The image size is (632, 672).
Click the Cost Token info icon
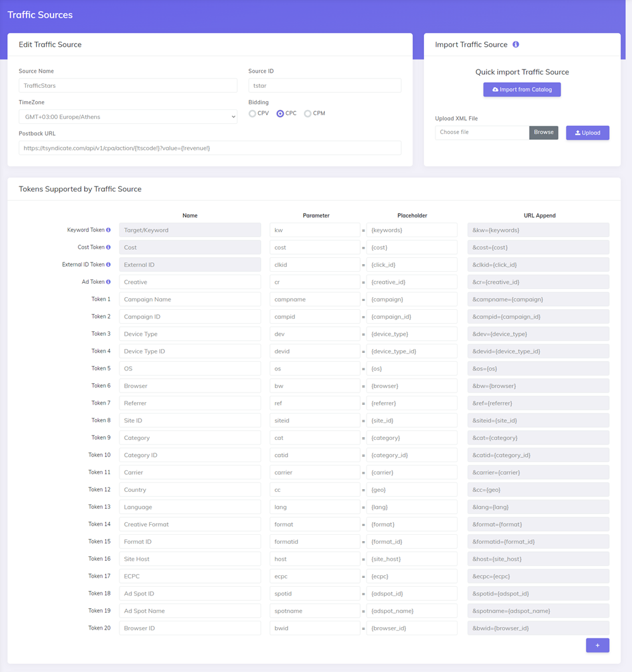[x=109, y=247]
